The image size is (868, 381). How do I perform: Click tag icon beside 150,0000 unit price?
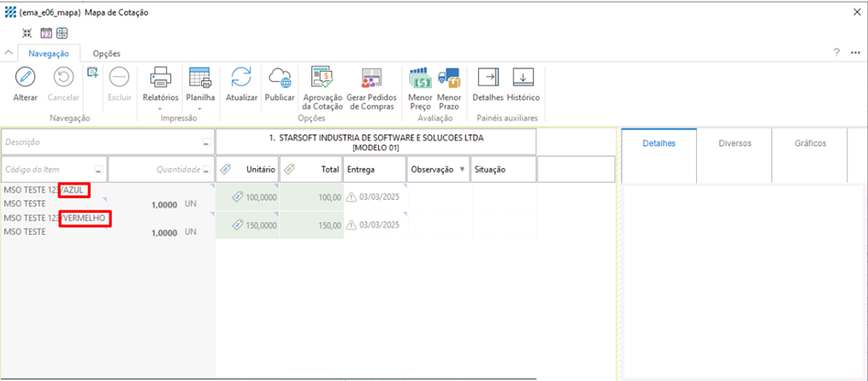(x=238, y=225)
